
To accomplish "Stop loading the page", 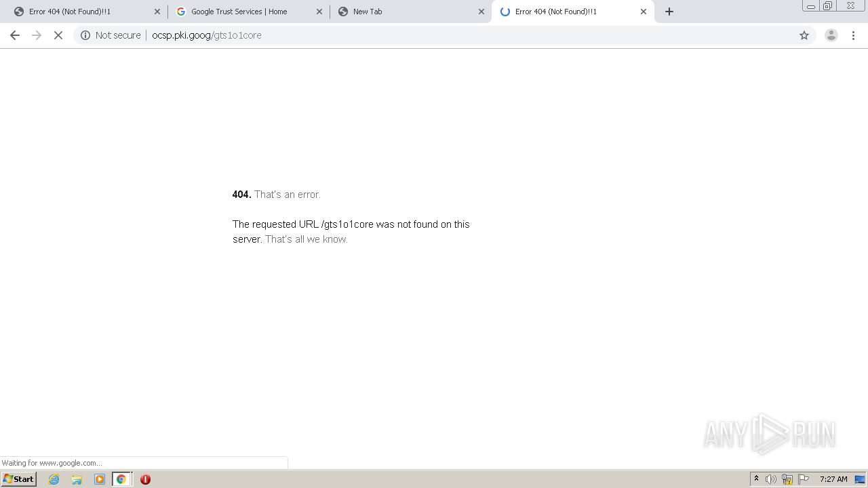I will (58, 35).
